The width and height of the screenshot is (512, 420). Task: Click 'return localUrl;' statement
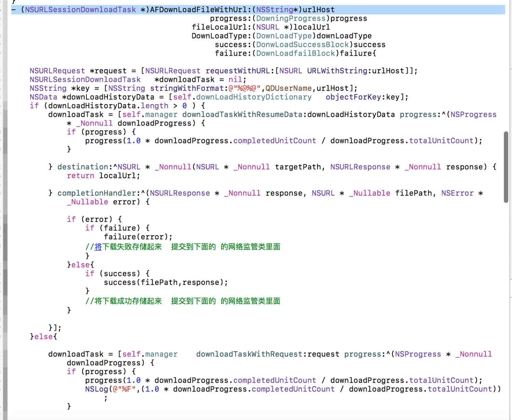103,176
